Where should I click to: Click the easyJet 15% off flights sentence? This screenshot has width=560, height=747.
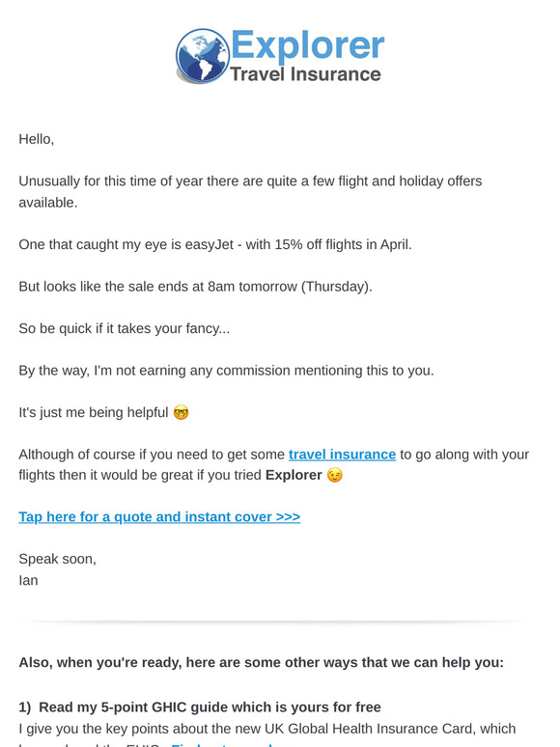(x=215, y=244)
